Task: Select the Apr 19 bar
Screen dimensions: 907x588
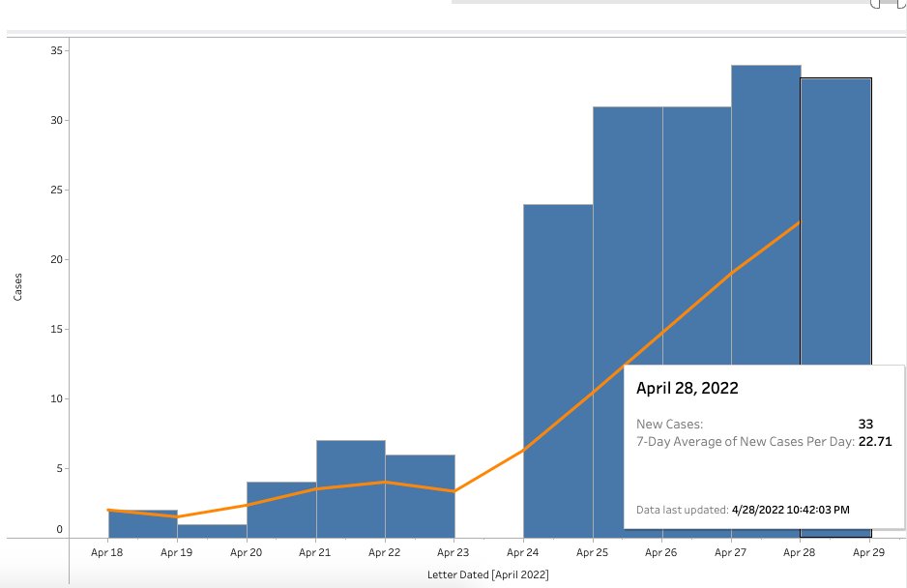Action: (x=213, y=531)
